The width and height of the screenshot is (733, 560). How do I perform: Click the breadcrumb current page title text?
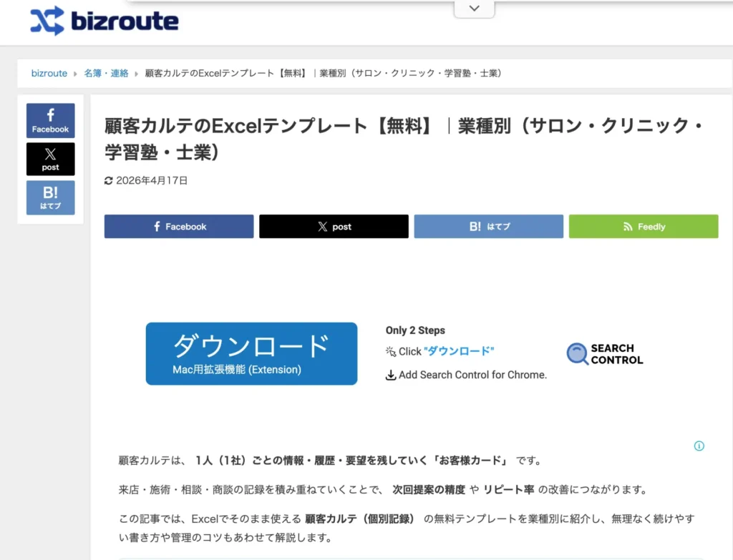323,74
